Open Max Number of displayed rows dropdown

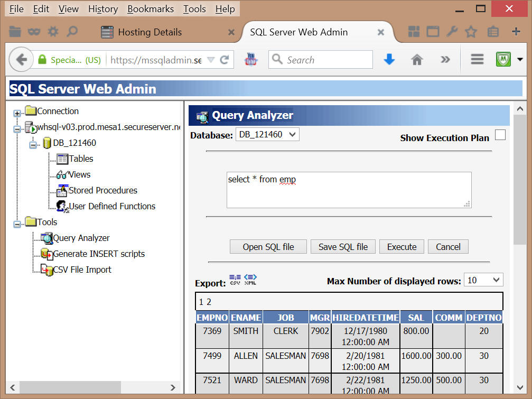coord(483,280)
